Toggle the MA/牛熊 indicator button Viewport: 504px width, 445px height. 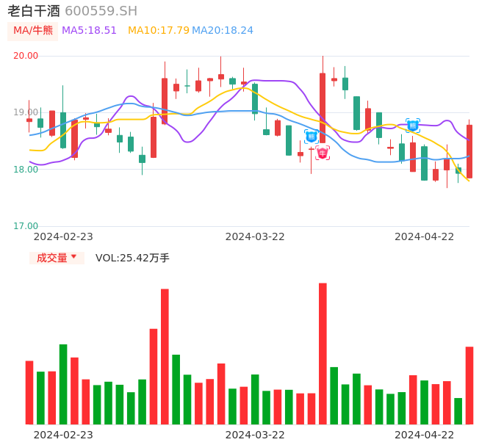[32, 31]
